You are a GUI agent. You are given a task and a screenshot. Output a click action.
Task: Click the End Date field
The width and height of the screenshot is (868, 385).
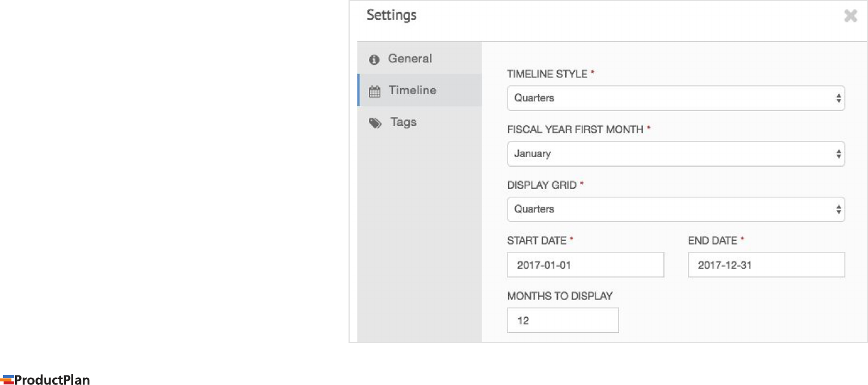point(767,264)
